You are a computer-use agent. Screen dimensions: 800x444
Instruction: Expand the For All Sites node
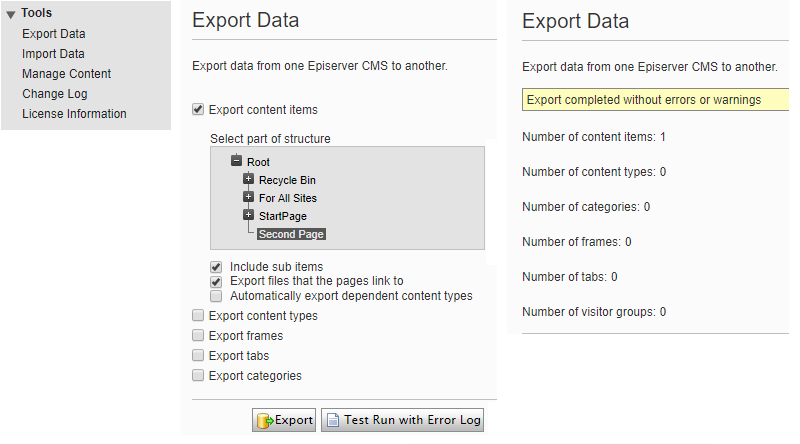pyautogui.click(x=248, y=197)
